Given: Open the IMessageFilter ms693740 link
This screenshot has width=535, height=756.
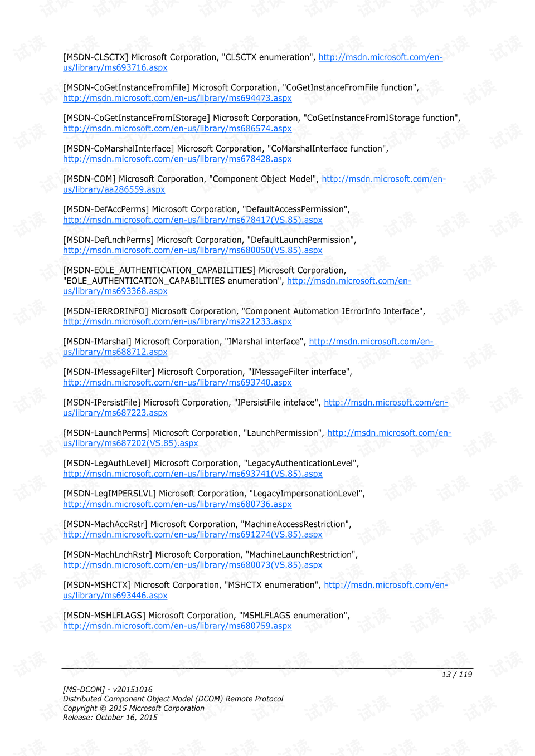Looking at the screenshot, I should pyautogui.click(x=177, y=383).
